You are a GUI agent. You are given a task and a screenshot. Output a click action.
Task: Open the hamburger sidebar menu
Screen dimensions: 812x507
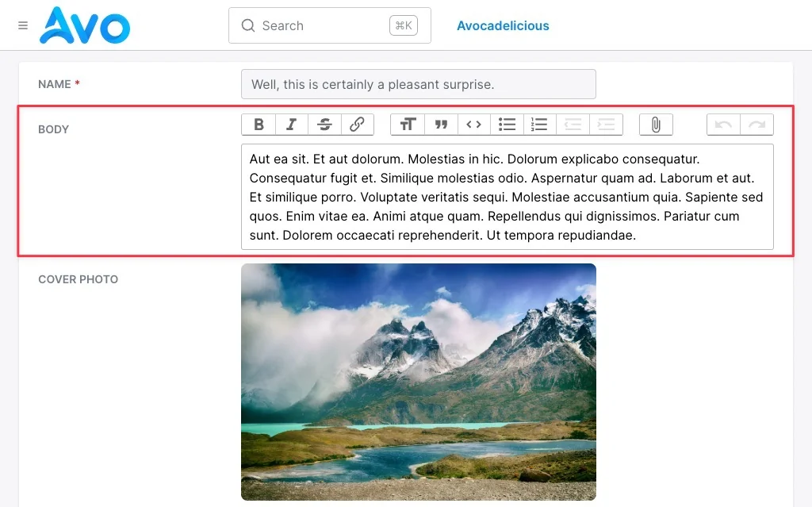(x=23, y=25)
